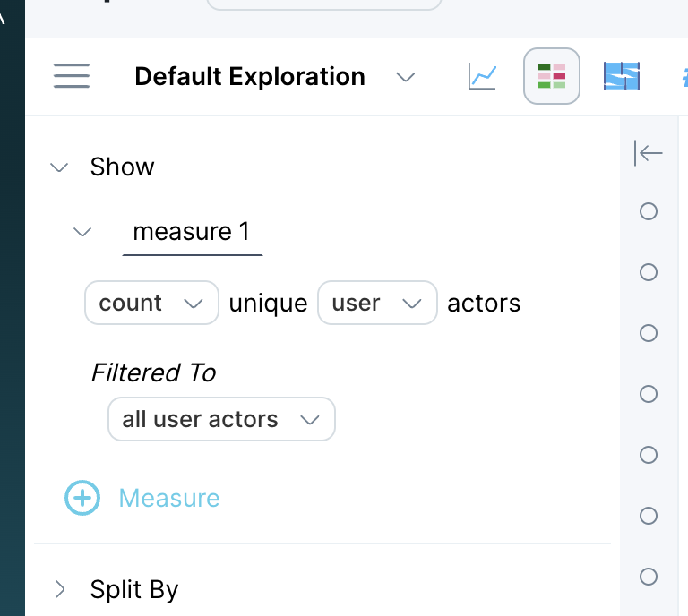Collapse the side panel with arrow icon
Screen dimensions: 688x616
(x=648, y=153)
